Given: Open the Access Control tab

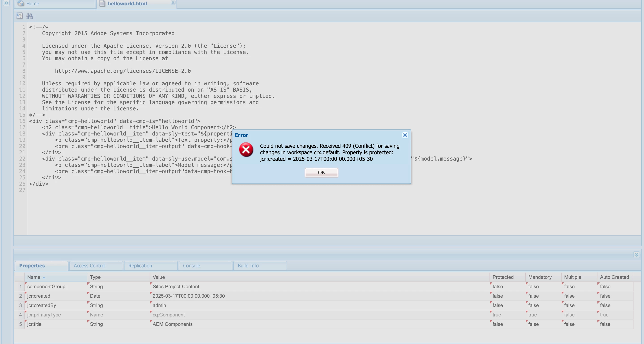Looking at the screenshot, I should (x=89, y=265).
